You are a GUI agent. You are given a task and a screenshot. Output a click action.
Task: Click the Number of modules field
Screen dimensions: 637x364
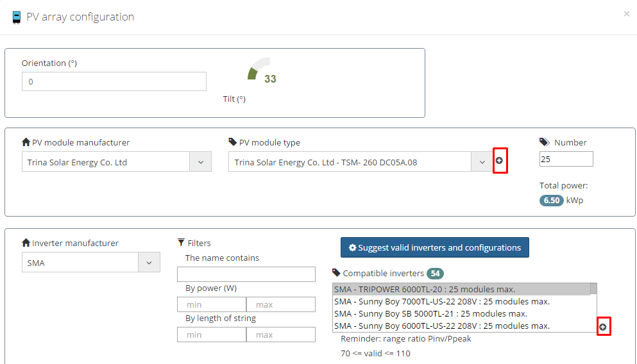coord(566,159)
